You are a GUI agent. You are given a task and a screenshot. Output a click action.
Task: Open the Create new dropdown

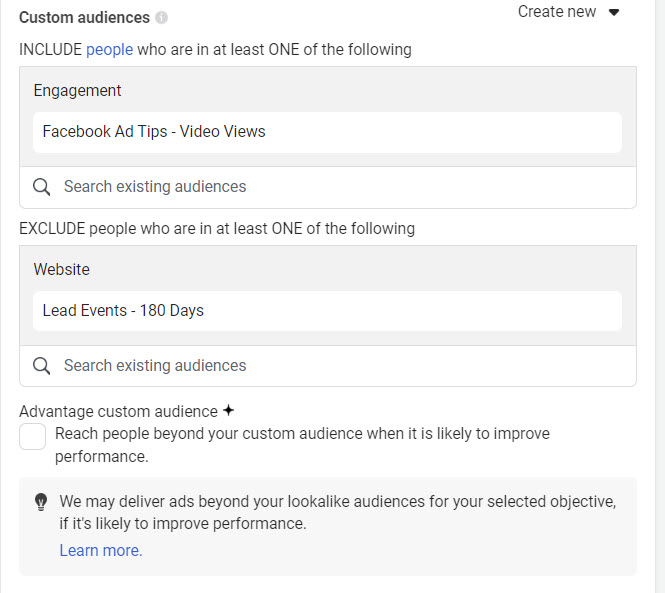568,11
